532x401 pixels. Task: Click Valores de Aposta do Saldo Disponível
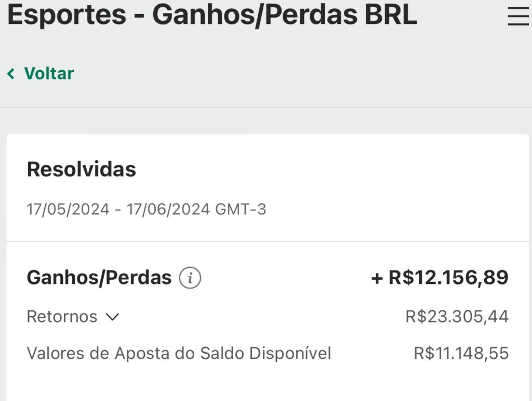[x=179, y=354]
